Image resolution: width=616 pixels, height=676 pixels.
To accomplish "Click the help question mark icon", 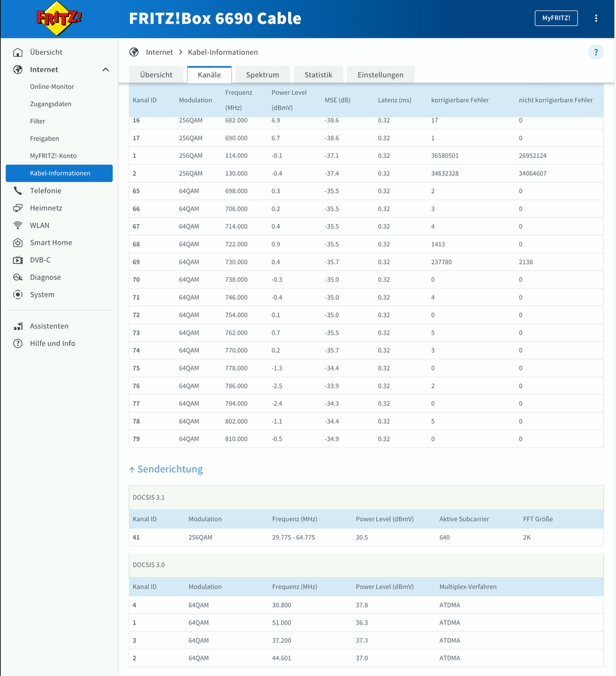I will pos(596,52).
